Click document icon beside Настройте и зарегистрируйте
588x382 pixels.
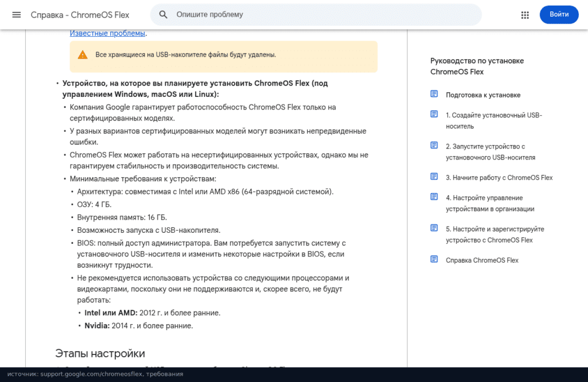click(434, 228)
